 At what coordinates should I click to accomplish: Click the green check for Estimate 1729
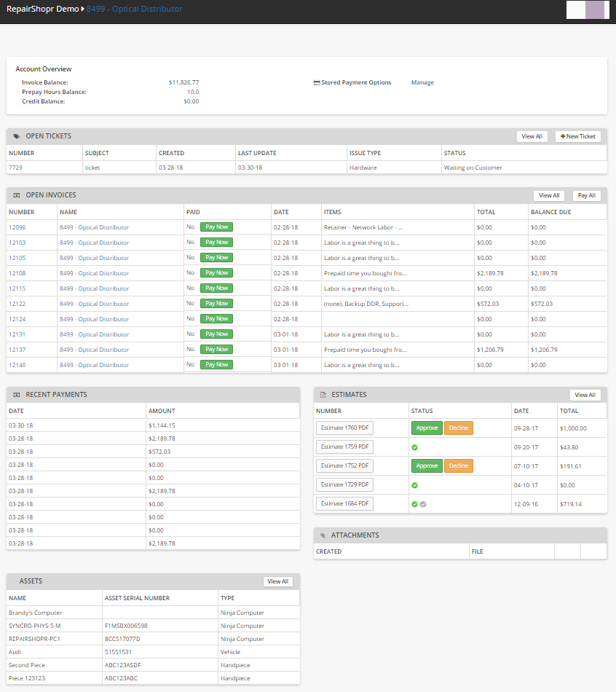[415, 485]
